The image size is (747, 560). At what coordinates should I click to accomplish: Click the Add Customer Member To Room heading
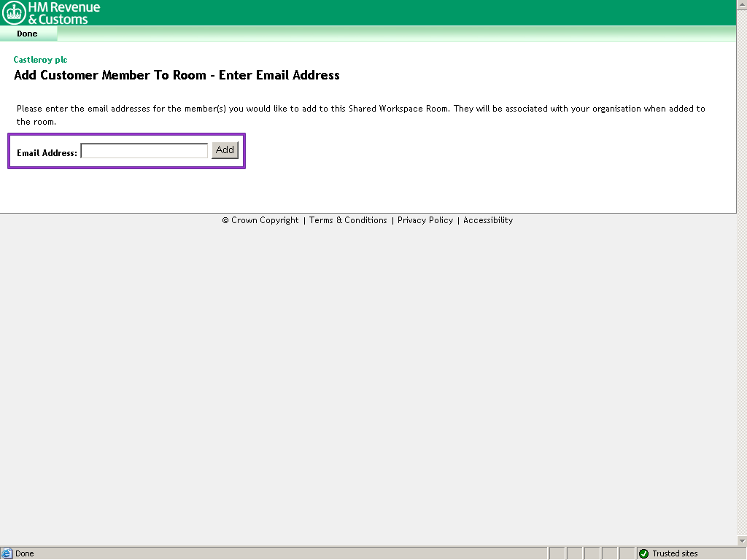(x=177, y=75)
